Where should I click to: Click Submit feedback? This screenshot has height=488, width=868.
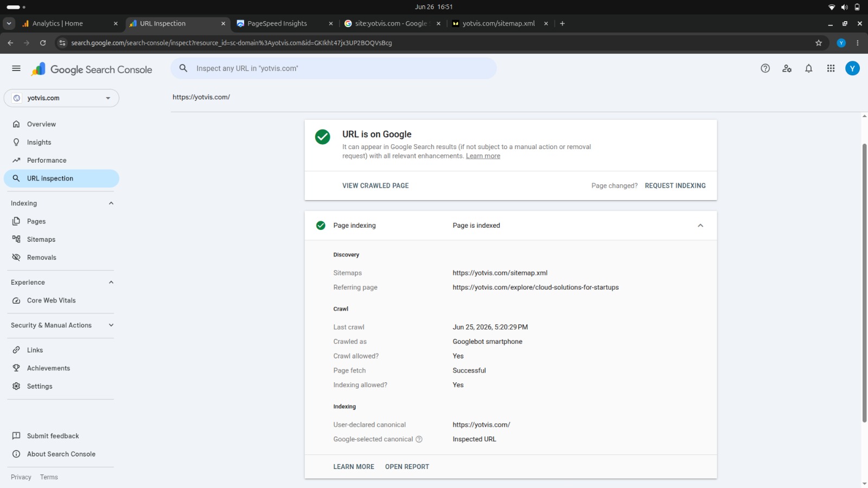click(x=61, y=436)
